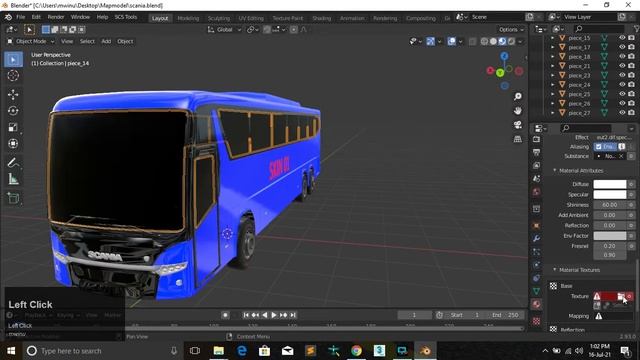Open the Options dropdown in viewport header
The image size is (640, 360).
[511, 29]
